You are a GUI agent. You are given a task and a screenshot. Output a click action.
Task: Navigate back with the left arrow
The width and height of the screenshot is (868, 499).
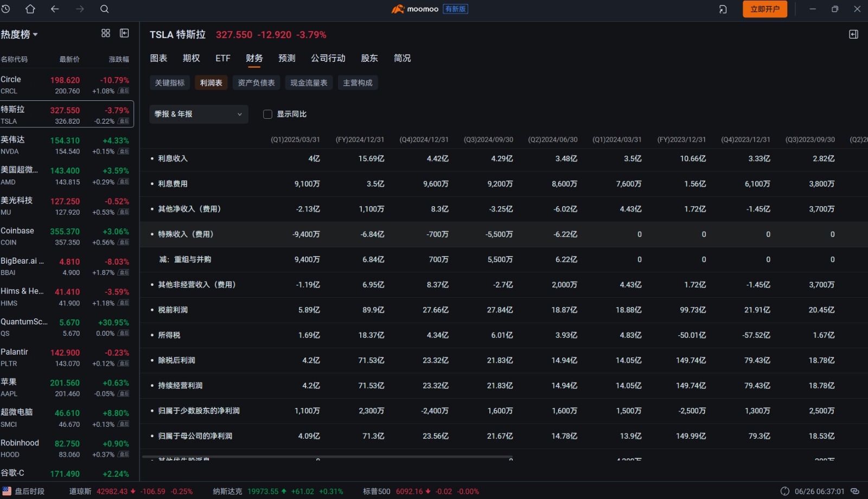pos(55,9)
